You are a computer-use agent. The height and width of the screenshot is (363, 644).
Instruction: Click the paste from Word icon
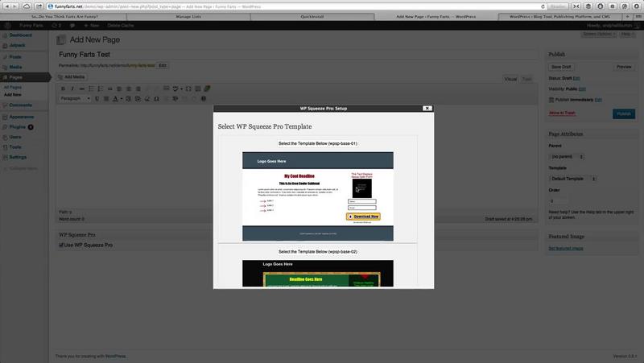pos(138,98)
